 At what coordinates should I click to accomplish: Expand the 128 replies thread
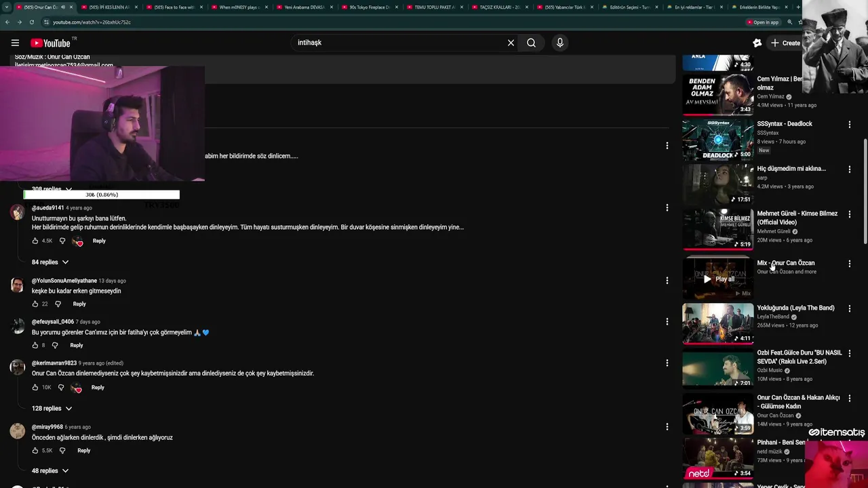(x=52, y=409)
